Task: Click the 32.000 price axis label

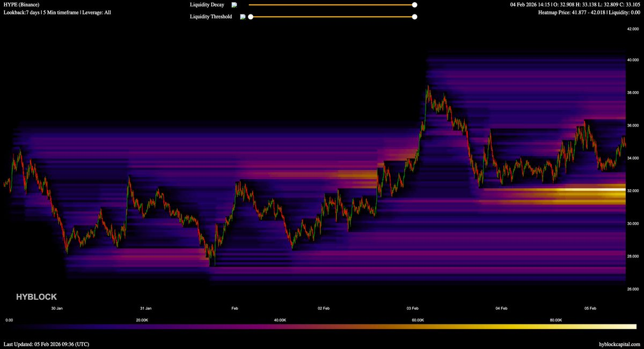Action: coord(633,191)
